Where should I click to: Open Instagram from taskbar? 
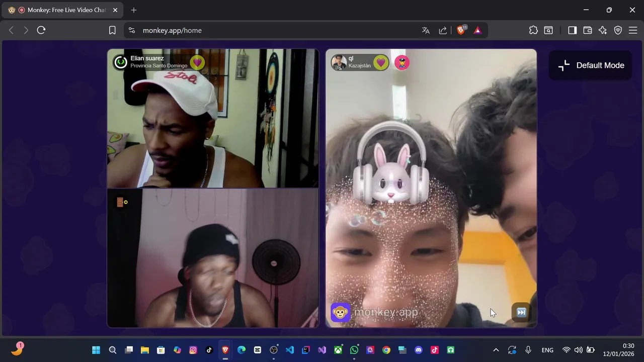[x=193, y=350]
